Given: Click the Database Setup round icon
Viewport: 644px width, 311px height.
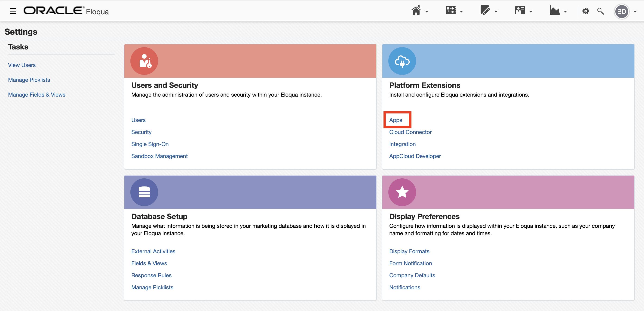Looking at the screenshot, I should pyautogui.click(x=144, y=192).
